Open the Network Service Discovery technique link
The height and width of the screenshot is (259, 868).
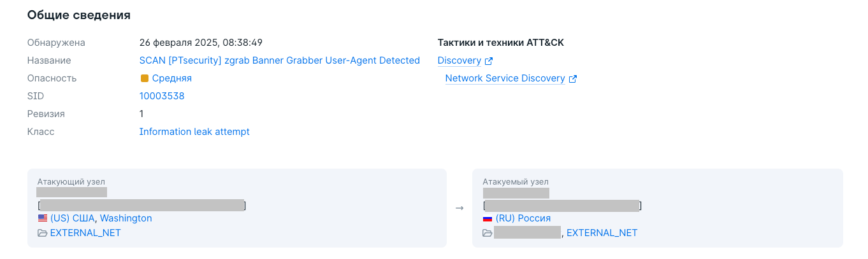pyautogui.click(x=505, y=78)
